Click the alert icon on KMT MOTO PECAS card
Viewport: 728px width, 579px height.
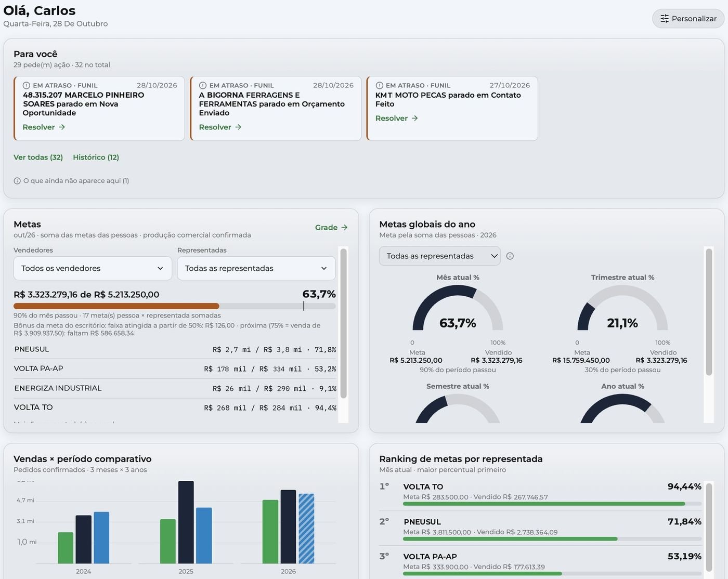pos(379,85)
